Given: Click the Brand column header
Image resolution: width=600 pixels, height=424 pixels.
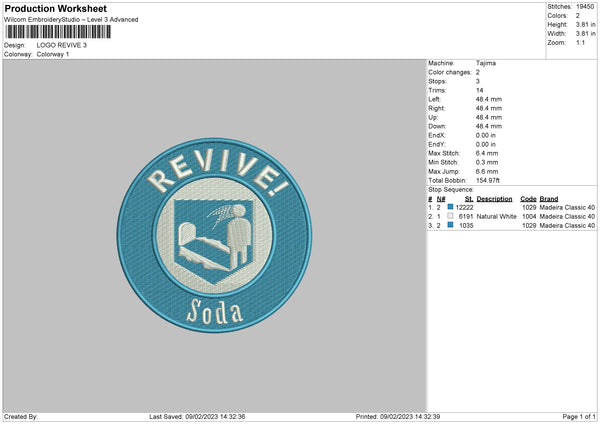Looking at the screenshot, I should coord(549,198).
